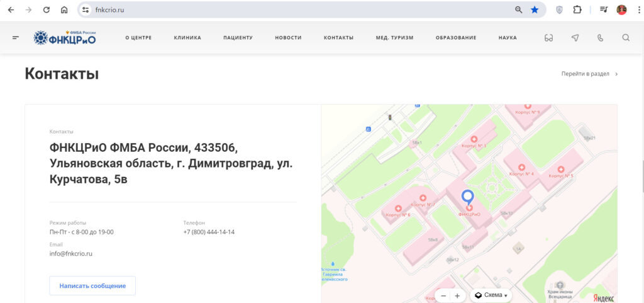Viewport: 644px width, 303px height.
Task: Open the browser home page
Action: pos(64,10)
